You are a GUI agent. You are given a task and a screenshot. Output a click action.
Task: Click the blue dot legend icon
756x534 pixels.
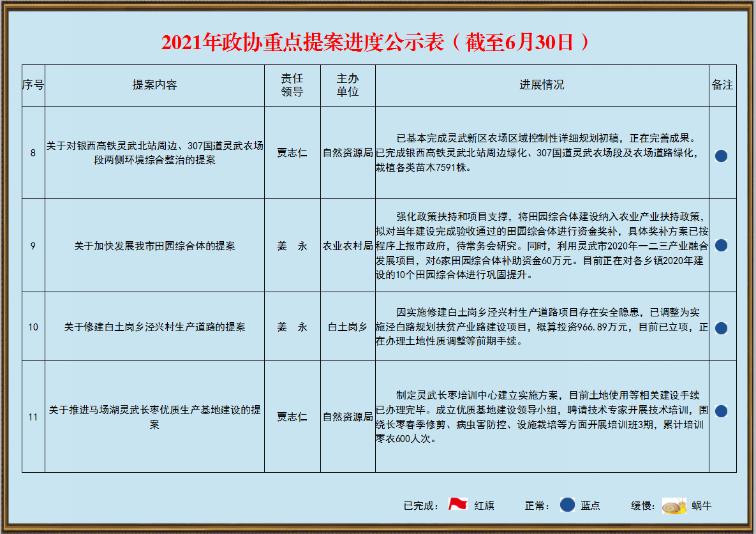(568, 505)
